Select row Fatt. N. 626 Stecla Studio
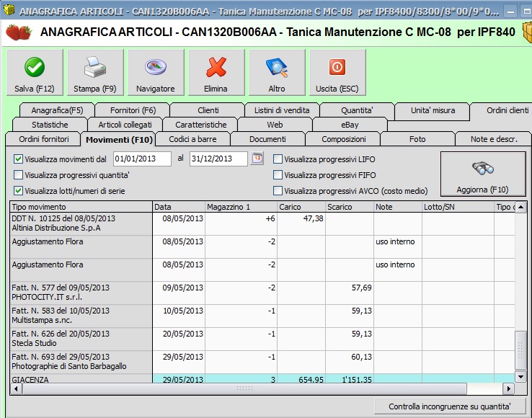This screenshot has width=532, height=418. pyautogui.click(x=262, y=339)
